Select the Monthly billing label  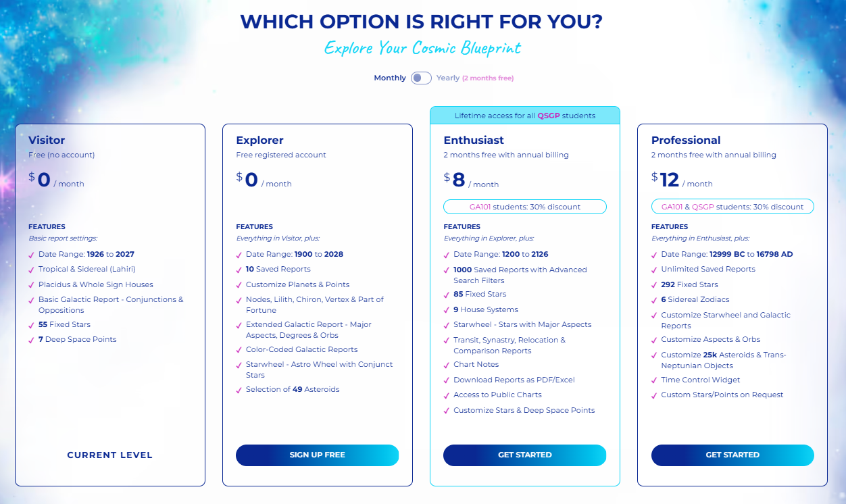click(x=390, y=78)
